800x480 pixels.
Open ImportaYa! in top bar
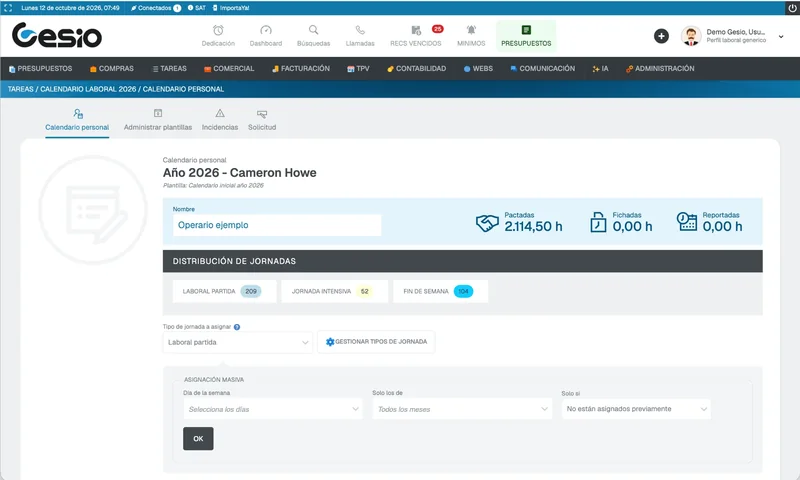tap(231, 8)
